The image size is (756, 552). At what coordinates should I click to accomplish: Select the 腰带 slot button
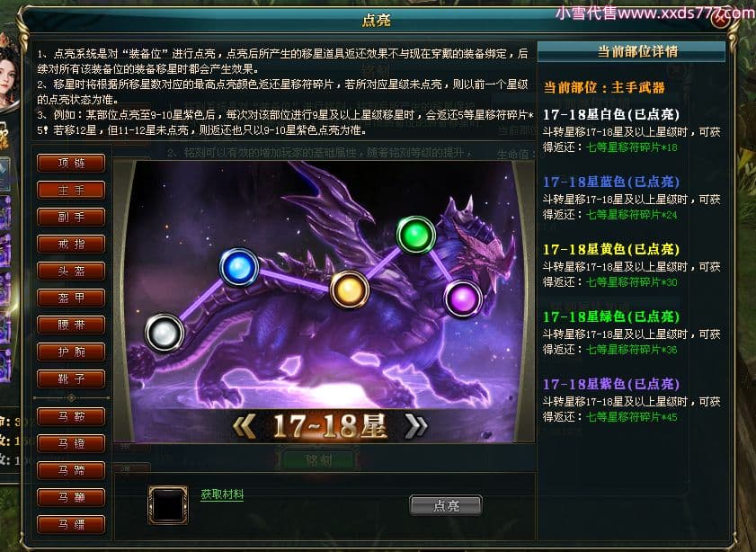coord(71,325)
